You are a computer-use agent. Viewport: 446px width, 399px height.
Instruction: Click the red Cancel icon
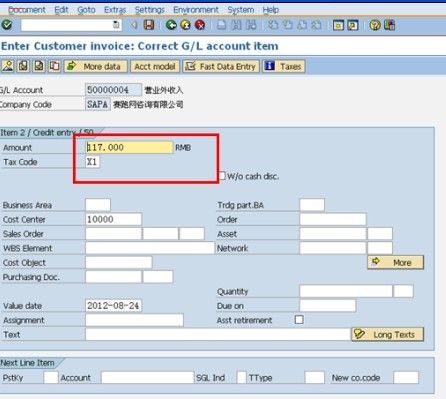coord(200,25)
